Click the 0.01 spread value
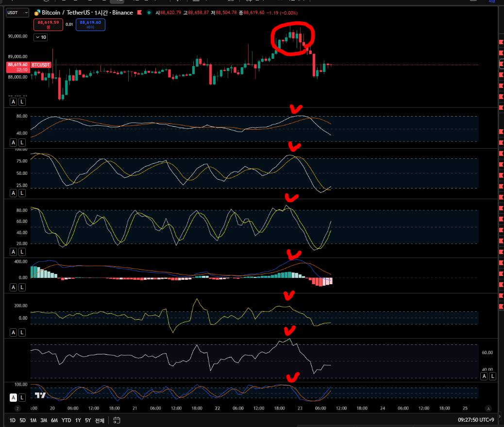The image size is (504, 427). coord(69,24)
